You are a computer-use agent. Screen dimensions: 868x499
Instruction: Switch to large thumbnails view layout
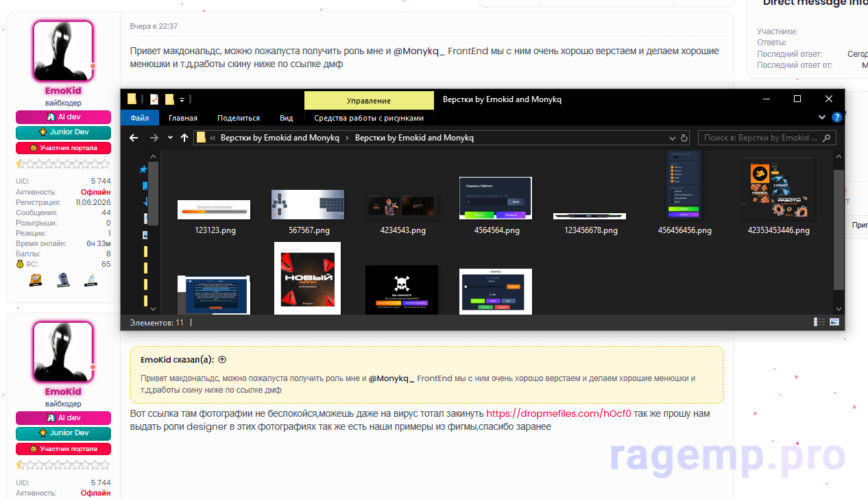pos(834,322)
